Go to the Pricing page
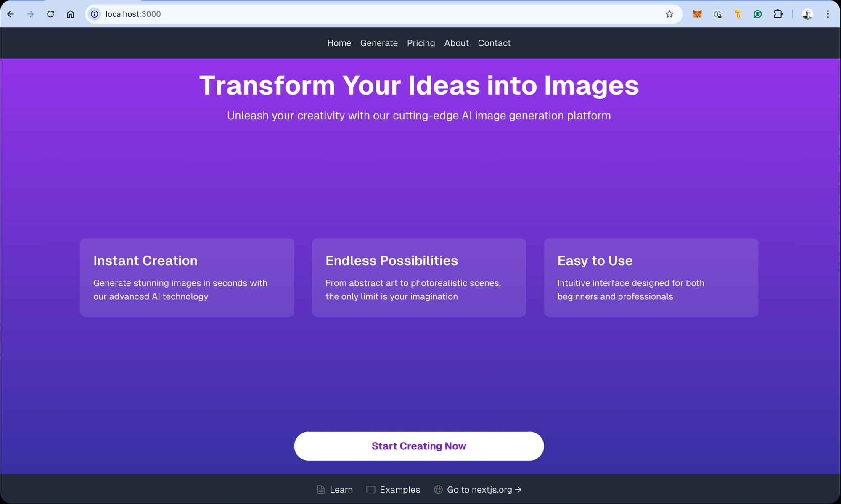This screenshot has height=504, width=841. click(420, 43)
